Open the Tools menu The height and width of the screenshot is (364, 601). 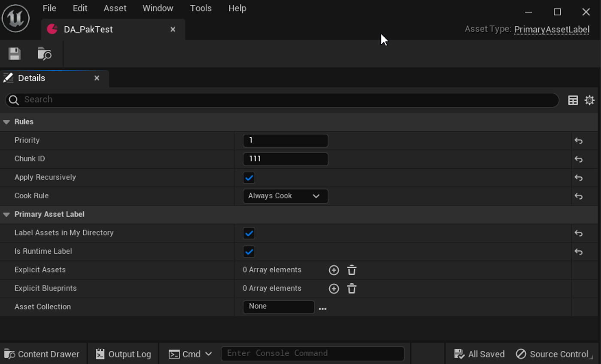[x=201, y=8]
